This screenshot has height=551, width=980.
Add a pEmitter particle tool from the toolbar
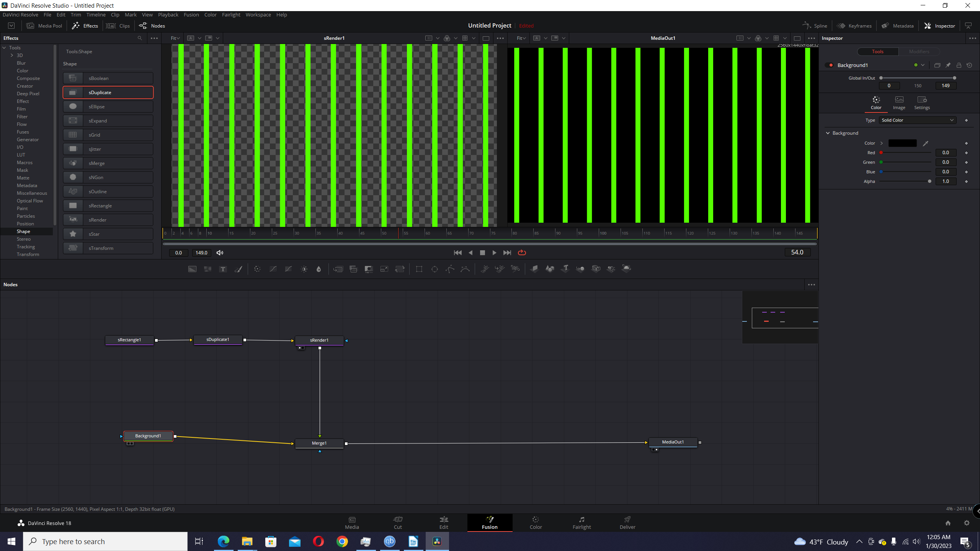tap(485, 269)
